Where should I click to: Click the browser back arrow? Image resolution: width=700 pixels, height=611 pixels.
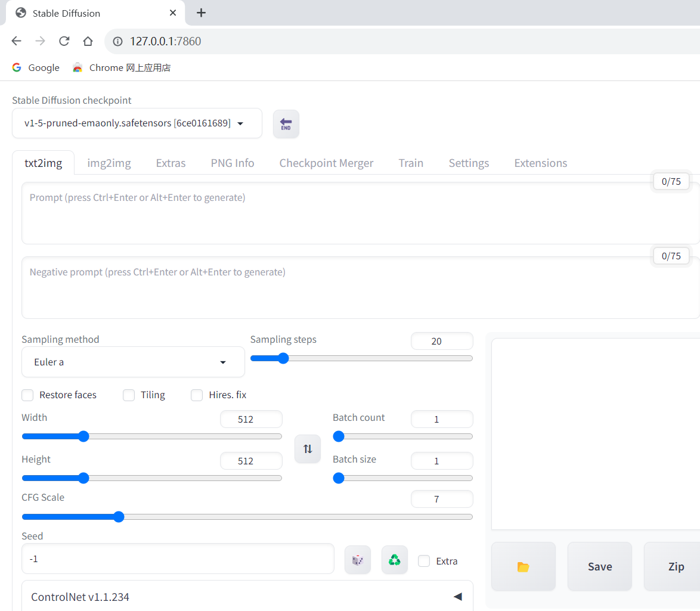click(17, 41)
